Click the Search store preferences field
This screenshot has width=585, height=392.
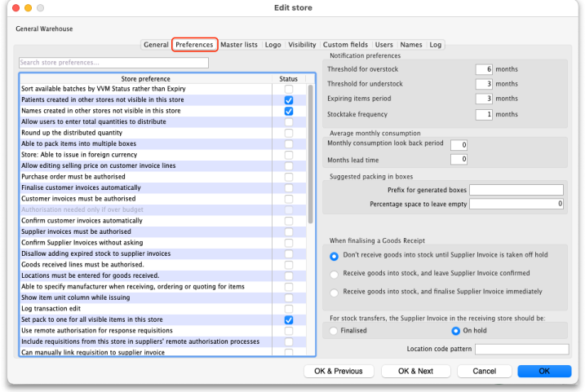[113, 63]
